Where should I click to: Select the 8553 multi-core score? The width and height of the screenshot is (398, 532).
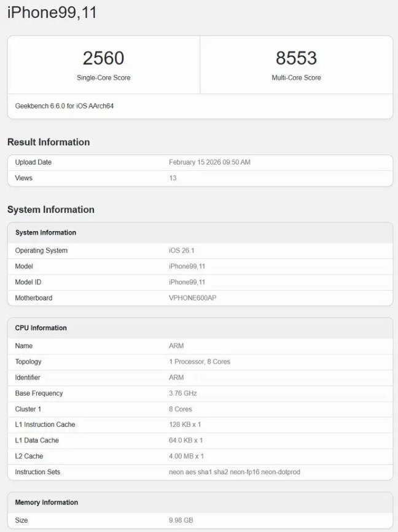(x=296, y=58)
